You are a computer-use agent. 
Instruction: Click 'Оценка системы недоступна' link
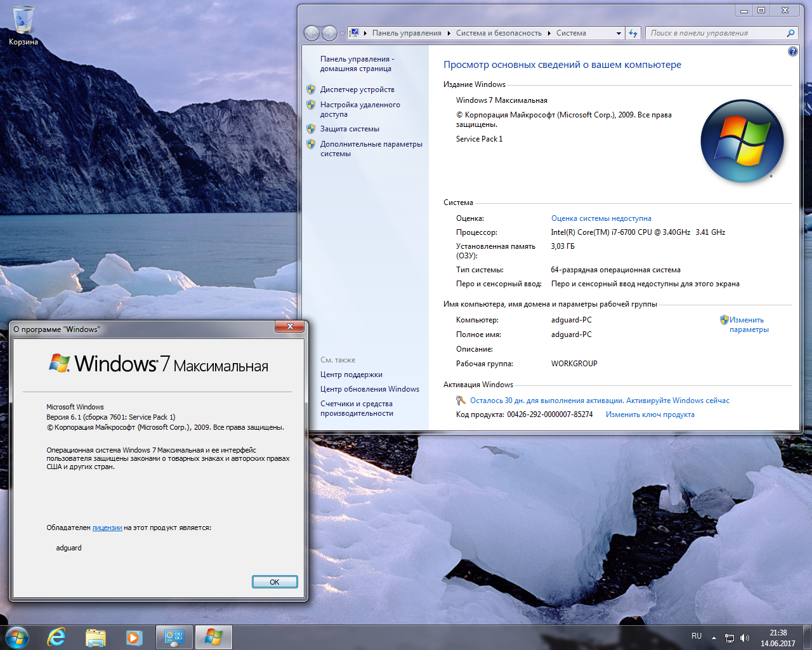pos(601,218)
